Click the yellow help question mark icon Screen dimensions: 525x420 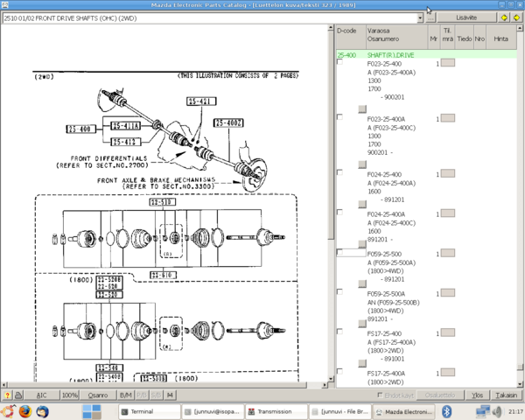coord(7,395)
